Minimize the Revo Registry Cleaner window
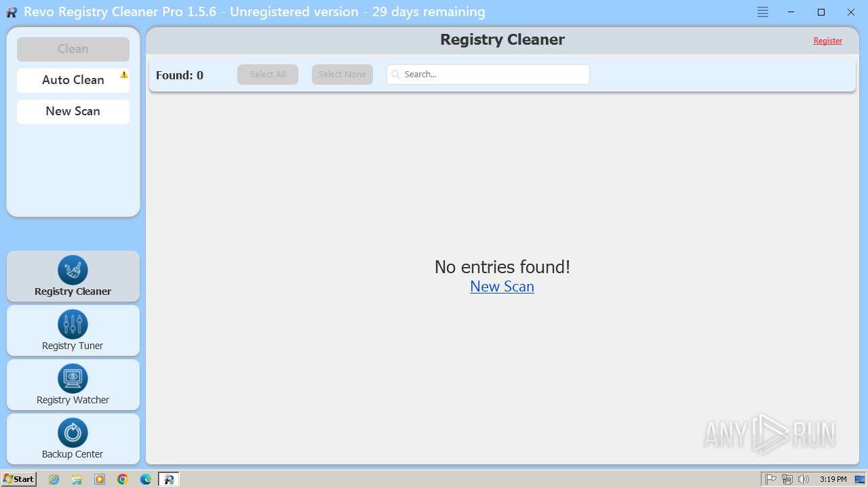This screenshot has width=868, height=488. 791,12
